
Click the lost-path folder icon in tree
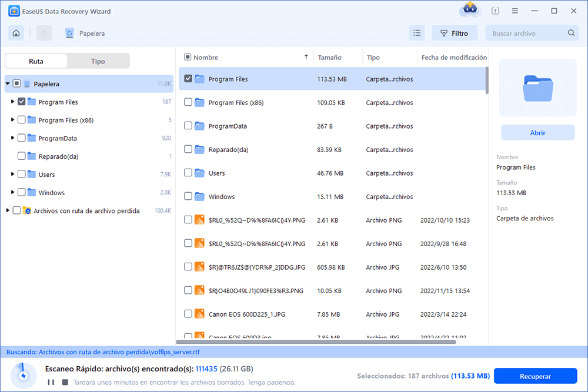[x=26, y=210]
